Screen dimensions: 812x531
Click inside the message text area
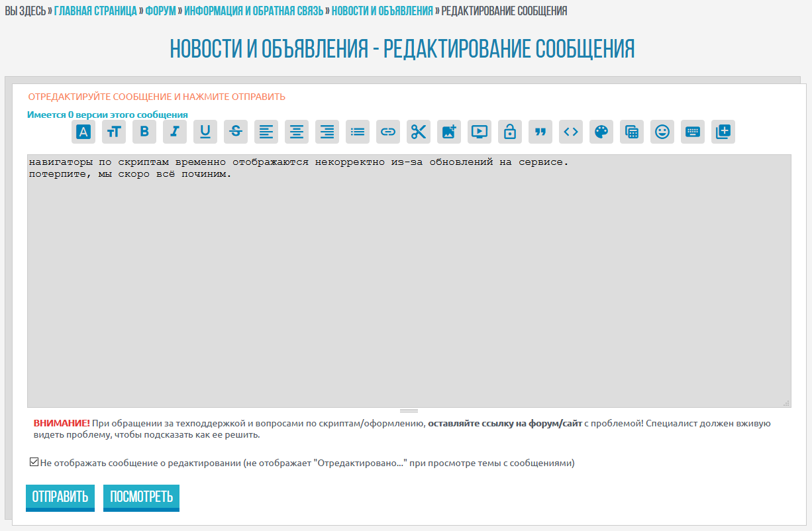pos(409,281)
